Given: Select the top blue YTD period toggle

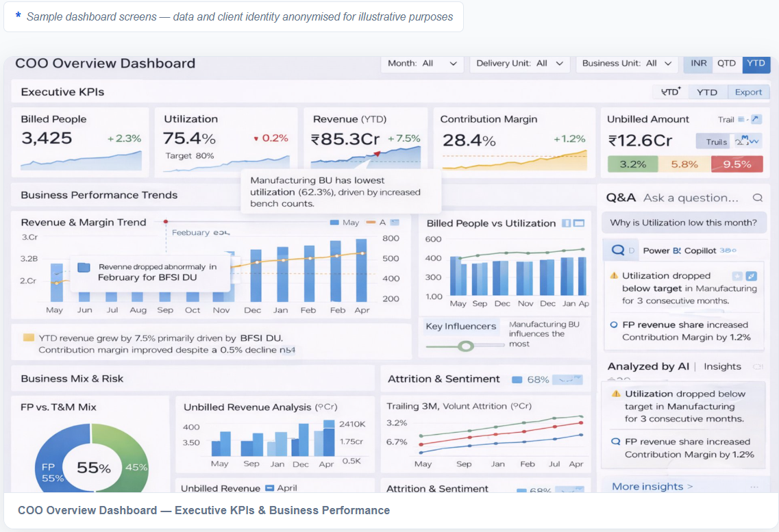Looking at the screenshot, I should click(x=756, y=63).
